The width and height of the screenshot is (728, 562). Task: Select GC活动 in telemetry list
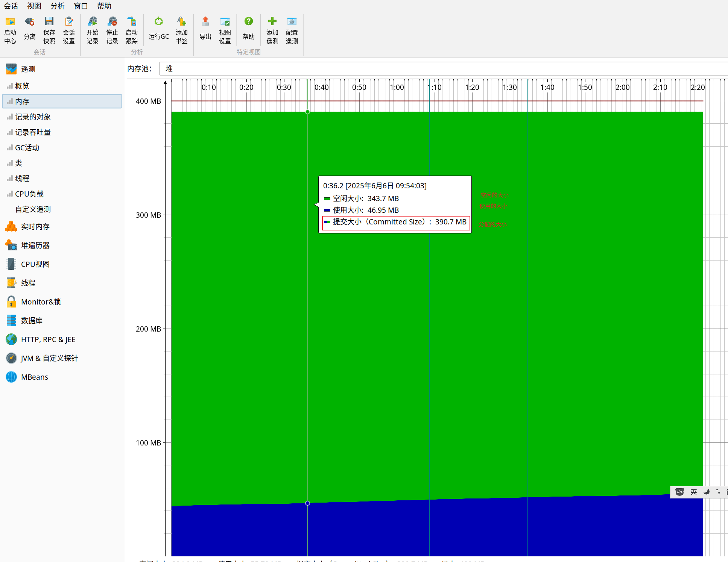[x=27, y=148]
